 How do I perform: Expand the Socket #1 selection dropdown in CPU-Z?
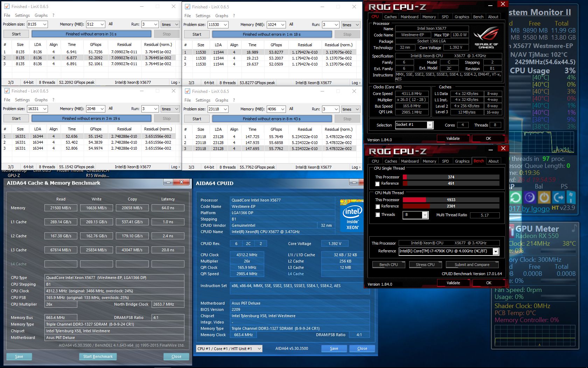[x=430, y=125]
